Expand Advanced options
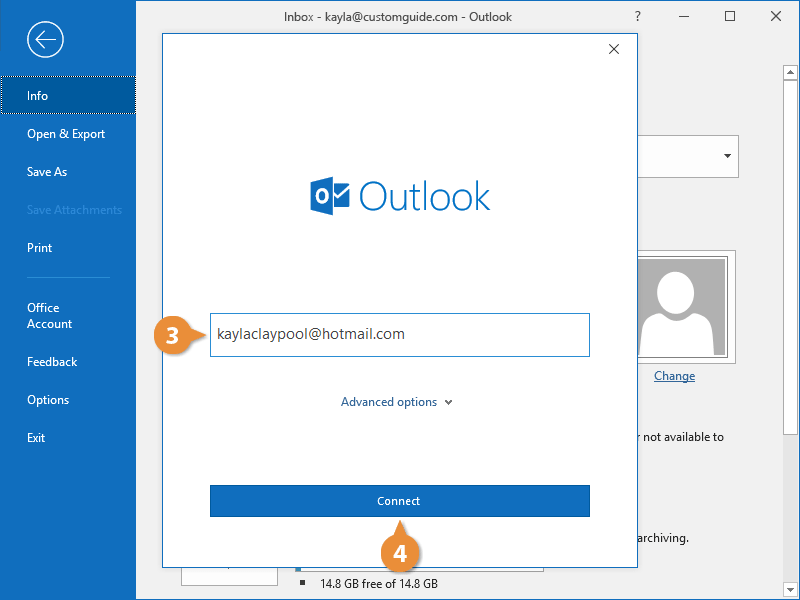Screen dimensions: 800x600 point(396,402)
